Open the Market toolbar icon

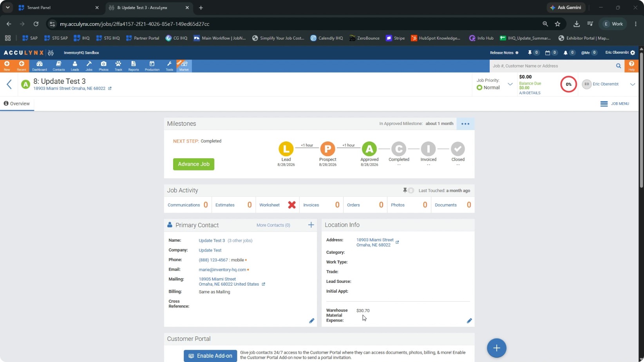(184, 66)
